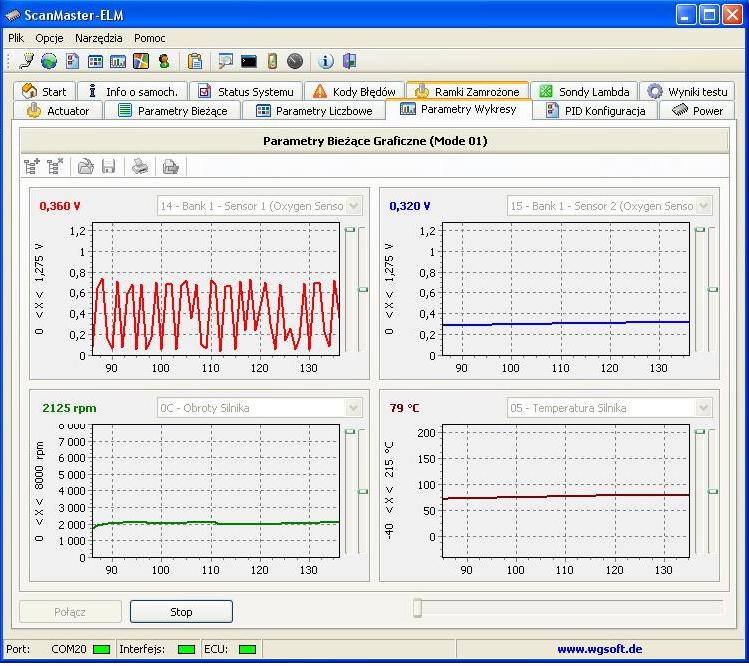
Task: Click the add chart tree icon
Action: pyautogui.click(x=32, y=166)
